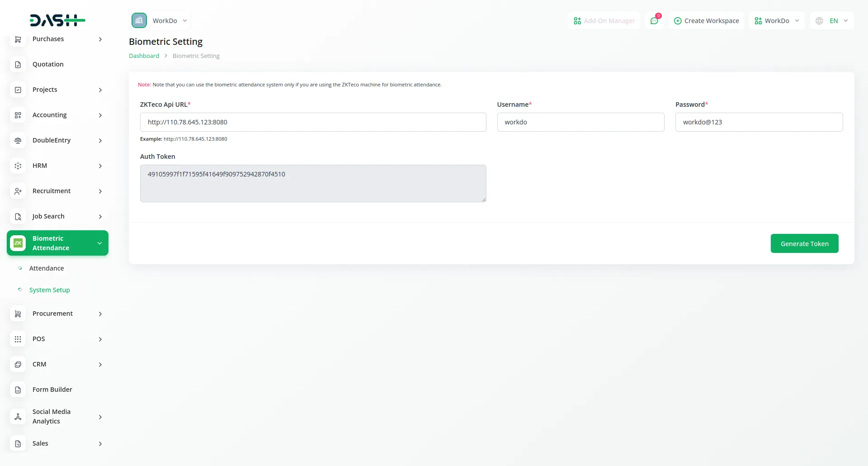Click the Recruitment person icon
Image resolution: width=868 pixels, height=466 pixels.
click(18, 191)
